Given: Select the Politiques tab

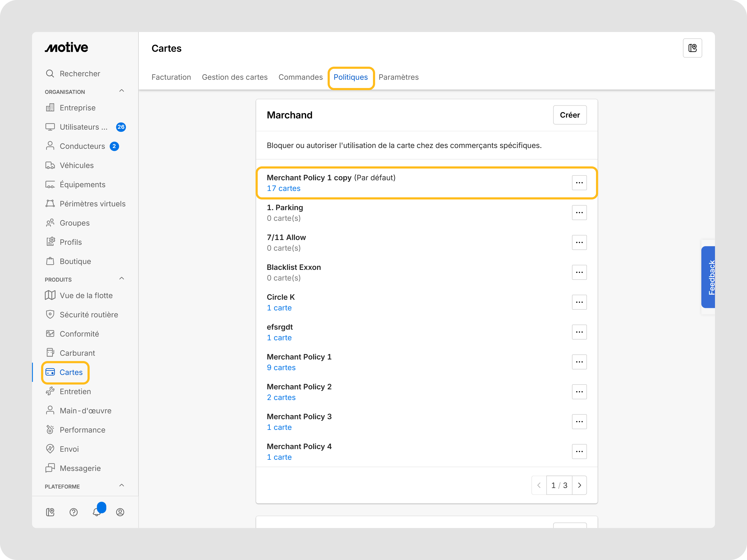Looking at the screenshot, I should pyautogui.click(x=351, y=77).
